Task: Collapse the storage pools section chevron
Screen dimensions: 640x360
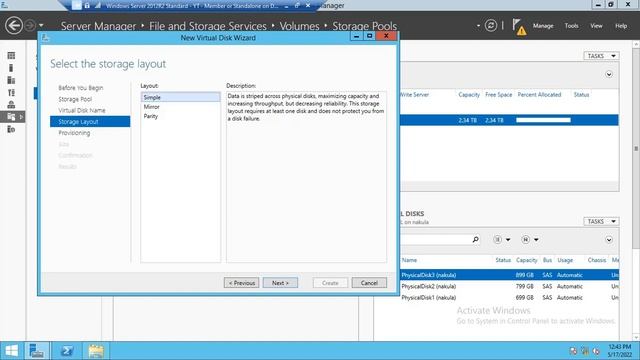Action: [609, 74]
